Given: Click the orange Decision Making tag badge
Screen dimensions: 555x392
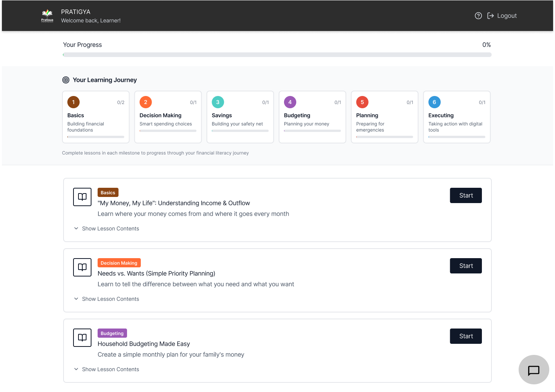Looking at the screenshot, I should click(119, 263).
